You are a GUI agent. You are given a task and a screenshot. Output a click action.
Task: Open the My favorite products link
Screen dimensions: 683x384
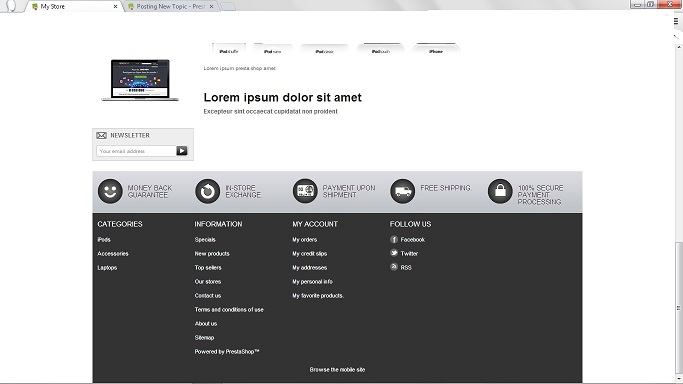tap(318, 296)
